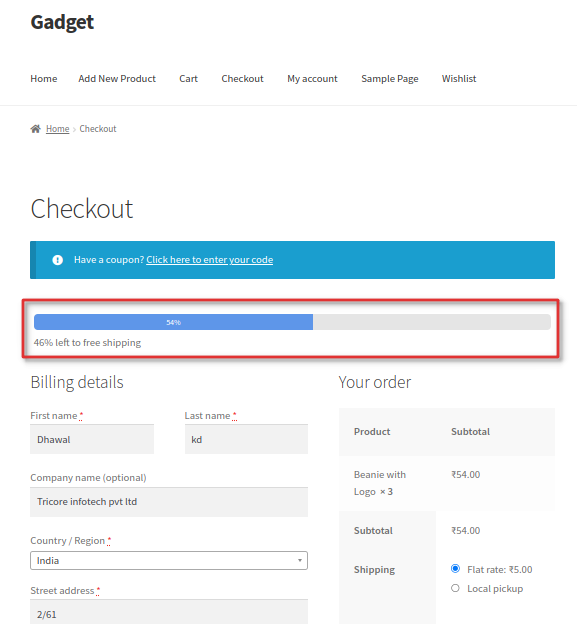The height and width of the screenshot is (624, 577).
Task: Click here to enter your code link
Action: [x=209, y=260]
